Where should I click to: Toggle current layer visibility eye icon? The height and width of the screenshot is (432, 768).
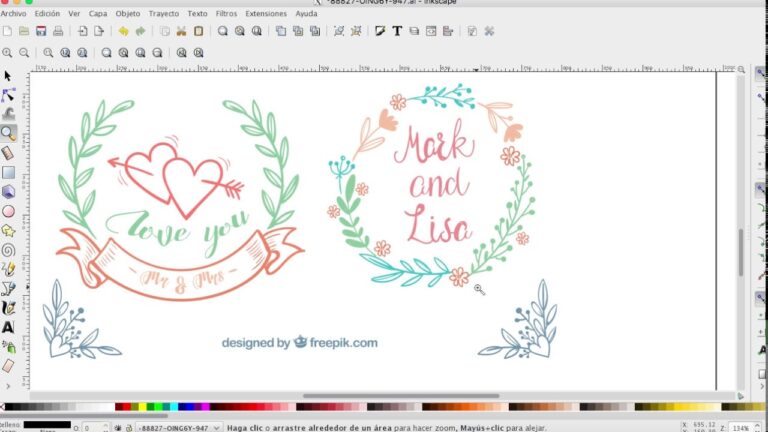[118, 428]
